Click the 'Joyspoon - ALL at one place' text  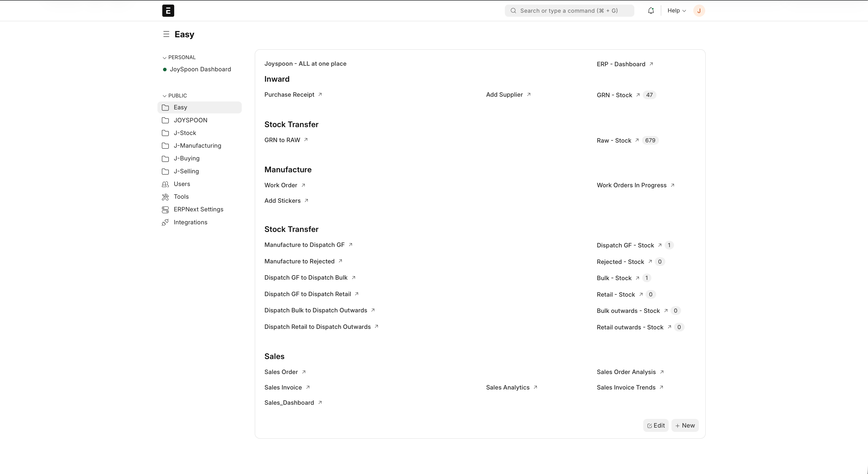(x=305, y=64)
